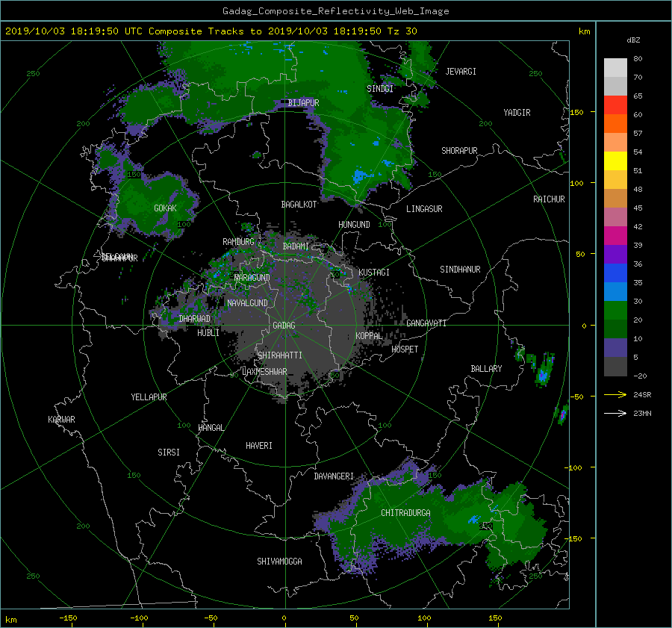Click the 30 dBZ green legend swatch

point(615,311)
